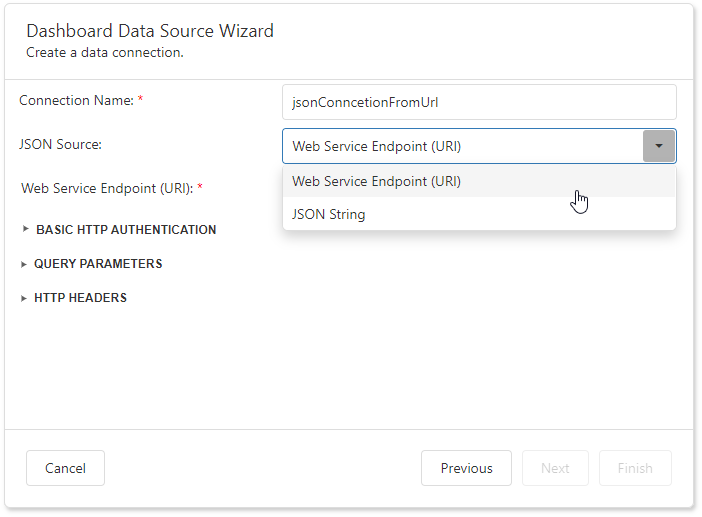This screenshot has width=702, height=517.
Task: Click the Next button
Action: click(x=555, y=468)
